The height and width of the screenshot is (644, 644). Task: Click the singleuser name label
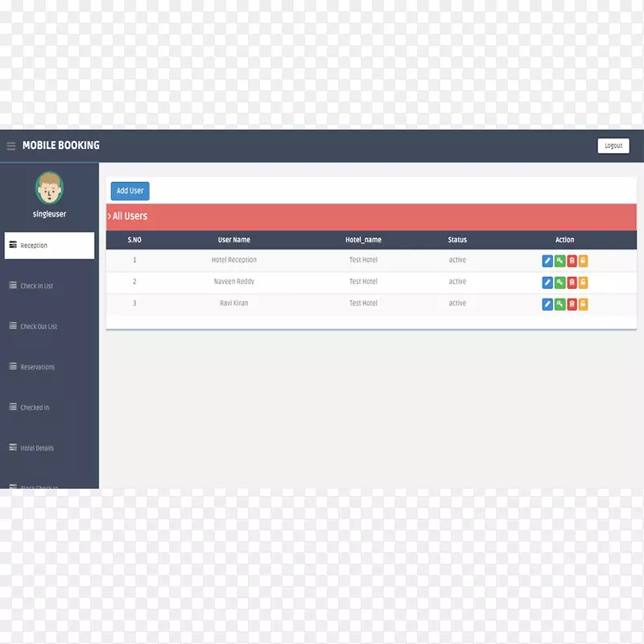[x=49, y=214]
